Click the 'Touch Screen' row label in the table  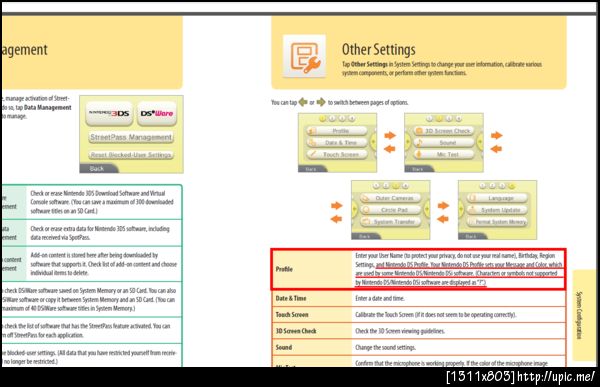(x=292, y=315)
